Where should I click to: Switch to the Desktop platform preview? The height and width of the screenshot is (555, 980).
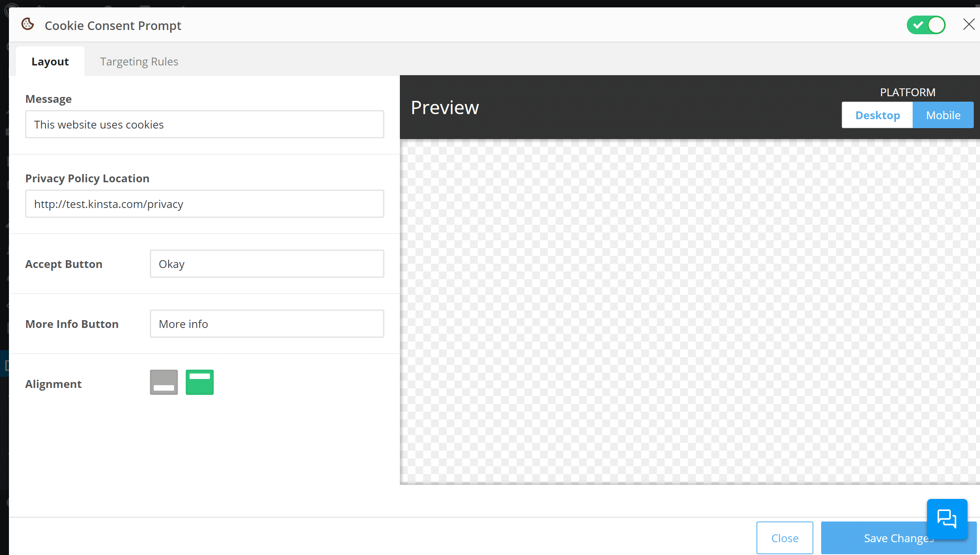[878, 115]
